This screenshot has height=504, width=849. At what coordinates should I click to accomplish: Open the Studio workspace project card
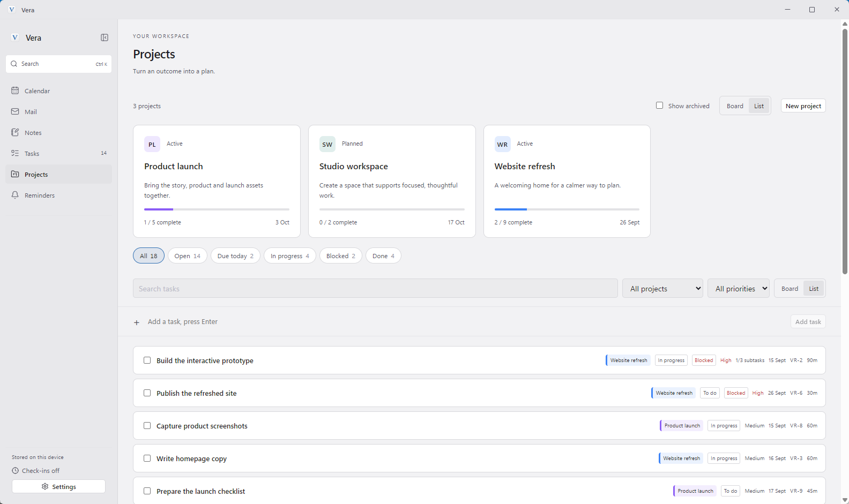tap(392, 181)
